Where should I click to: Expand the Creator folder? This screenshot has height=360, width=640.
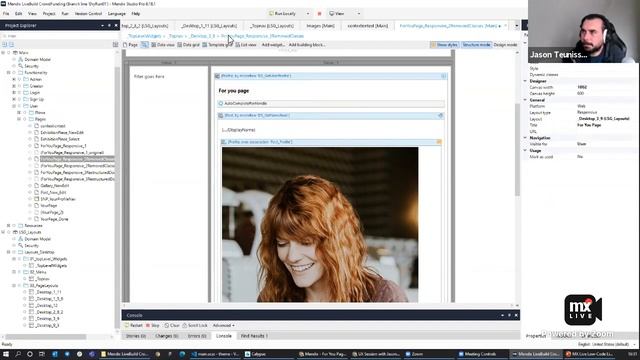pos(14,86)
